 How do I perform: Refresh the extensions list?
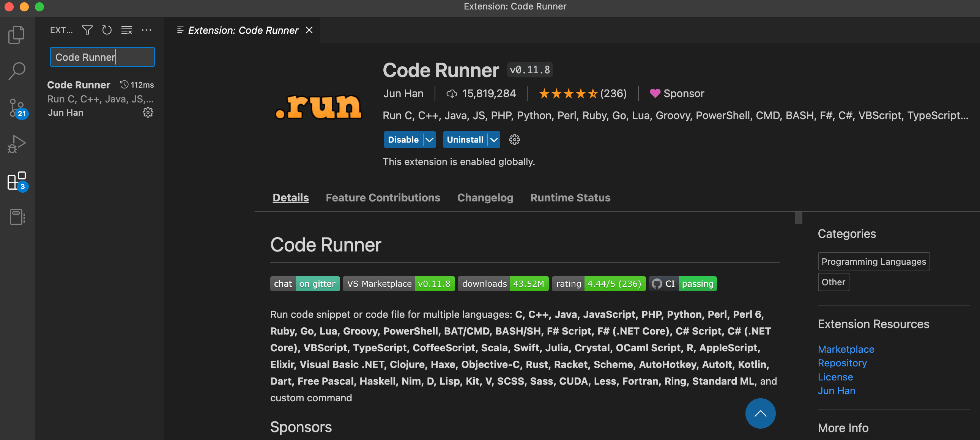(107, 30)
